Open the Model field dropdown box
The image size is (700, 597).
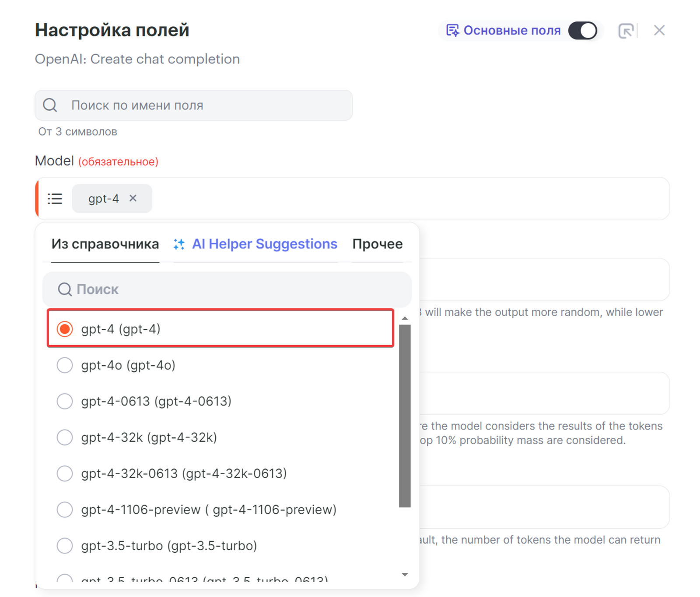pos(394,199)
